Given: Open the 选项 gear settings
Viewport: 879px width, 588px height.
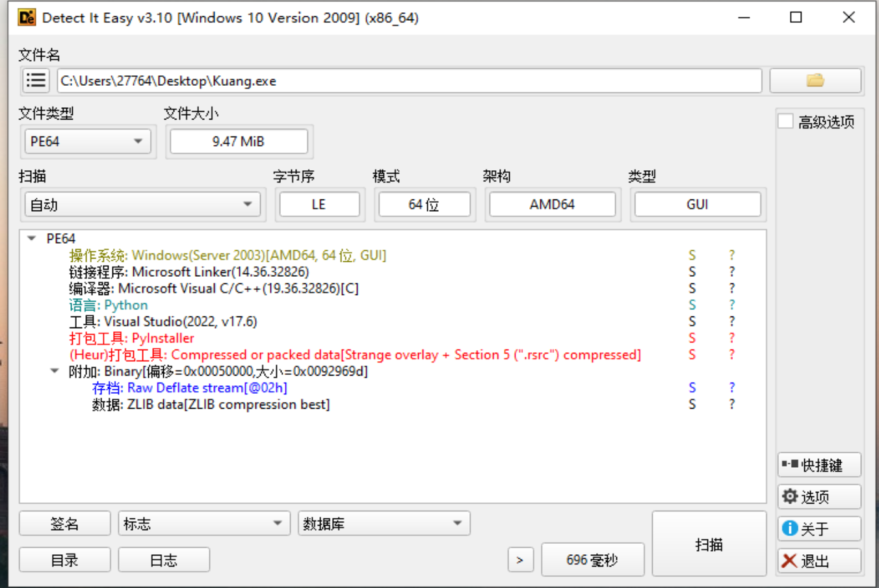Looking at the screenshot, I should pyautogui.click(x=819, y=497).
